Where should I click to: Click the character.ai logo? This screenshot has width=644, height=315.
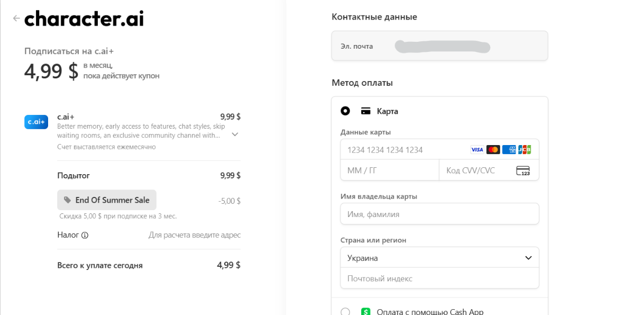click(84, 19)
